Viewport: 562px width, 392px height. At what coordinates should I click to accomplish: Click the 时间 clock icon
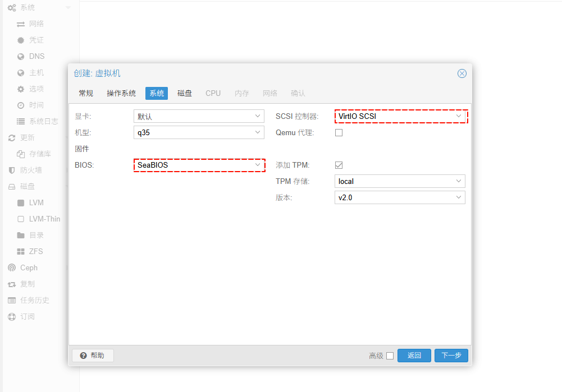[x=21, y=105]
